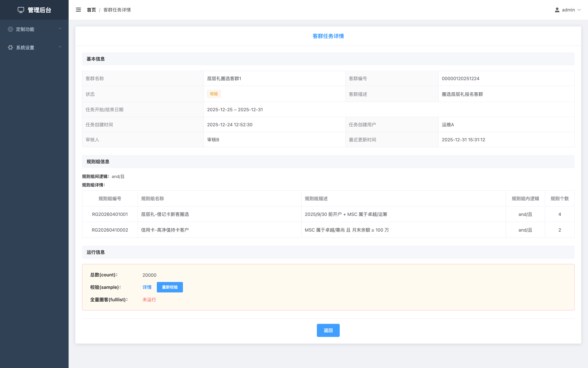Click the 任务创建用户 label cell
This screenshot has width=588, height=368.
(x=392, y=125)
